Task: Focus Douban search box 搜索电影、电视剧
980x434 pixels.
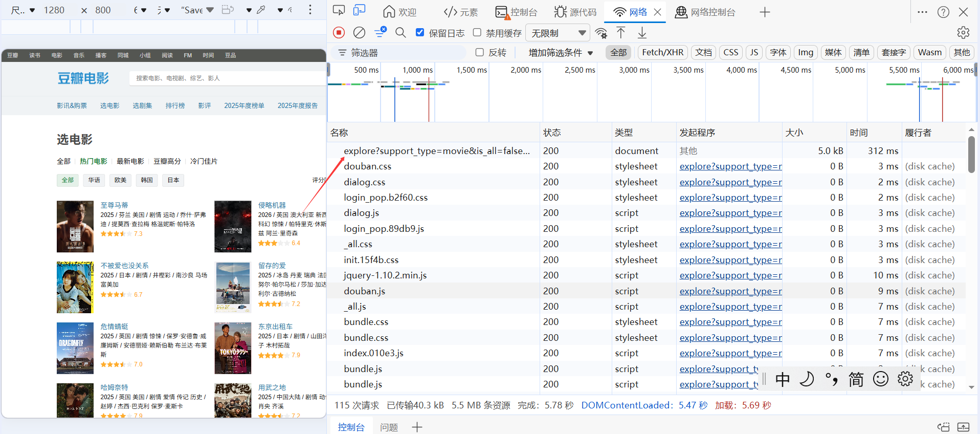Action: click(229, 78)
